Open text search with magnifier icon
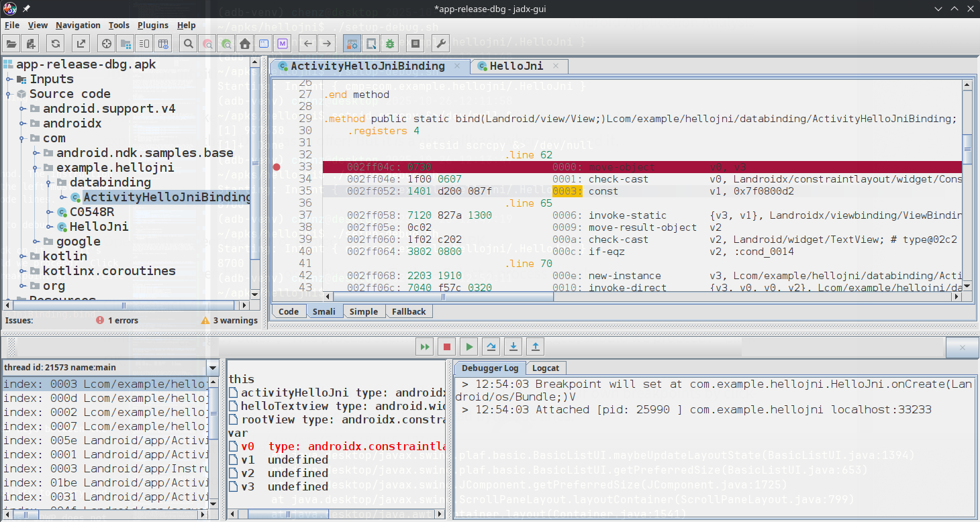Viewport: 980px width, 522px height. (x=189, y=44)
